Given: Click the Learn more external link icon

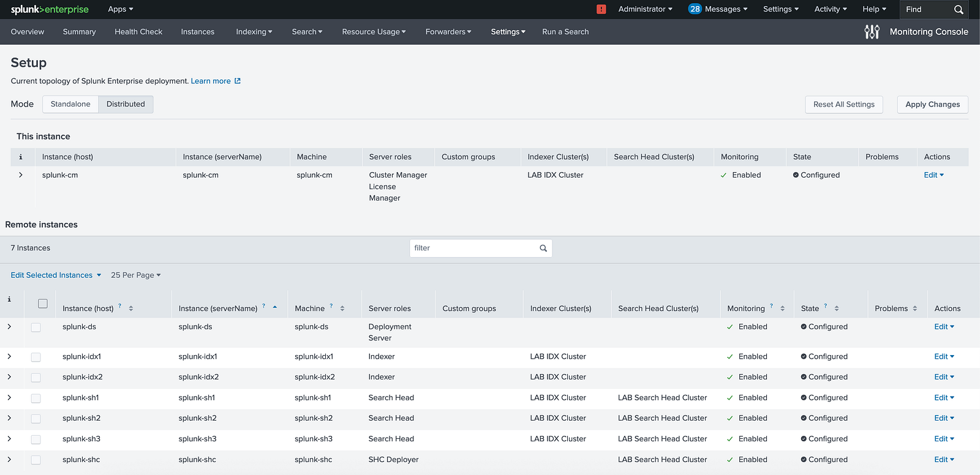Looking at the screenshot, I should [238, 81].
